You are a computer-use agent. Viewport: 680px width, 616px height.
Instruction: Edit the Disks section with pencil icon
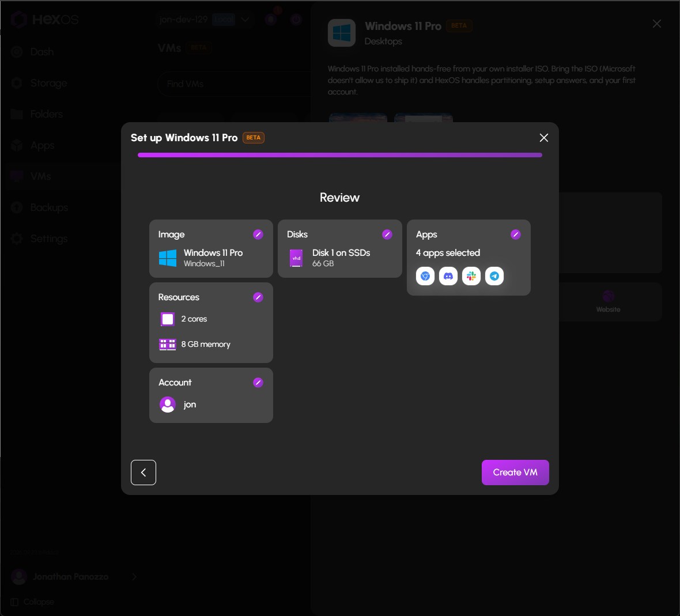pos(387,235)
